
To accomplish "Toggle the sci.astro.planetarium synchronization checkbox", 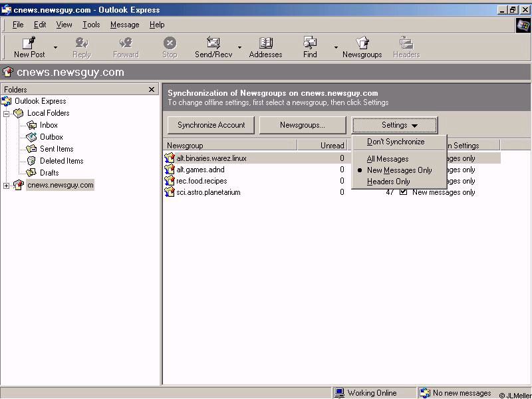I will (x=403, y=192).
